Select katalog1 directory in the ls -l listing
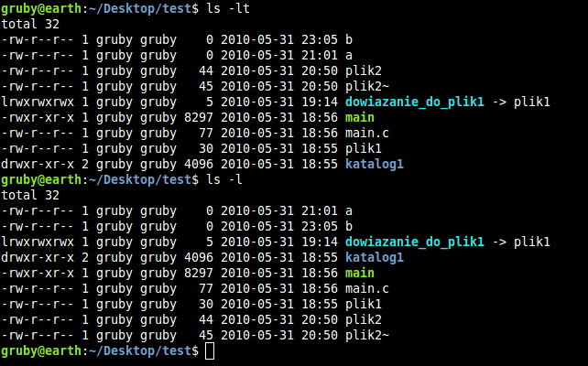The image size is (588, 366). pyautogui.click(x=376, y=259)
